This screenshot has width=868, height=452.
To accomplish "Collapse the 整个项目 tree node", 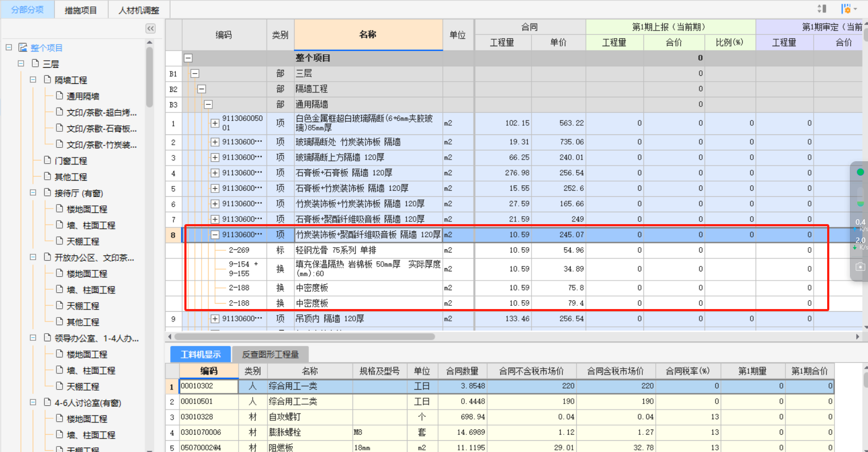I will [9, 47].
